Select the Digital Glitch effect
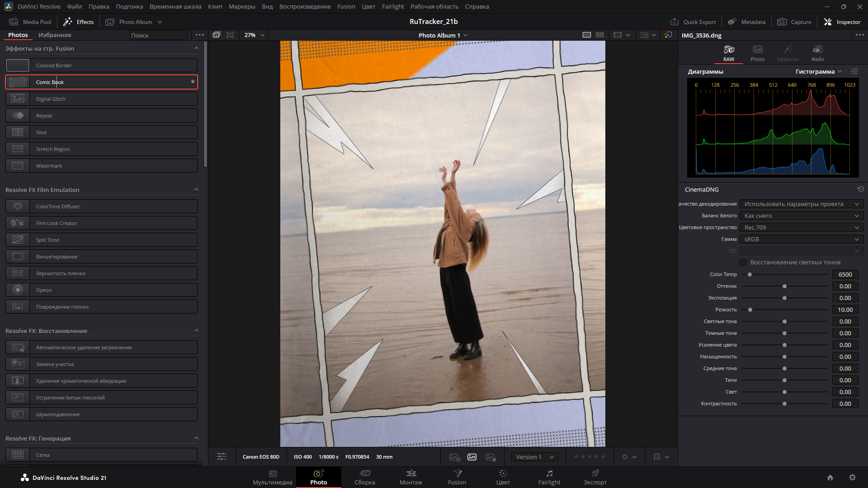 pyautogui.click(x=101, y=99)
